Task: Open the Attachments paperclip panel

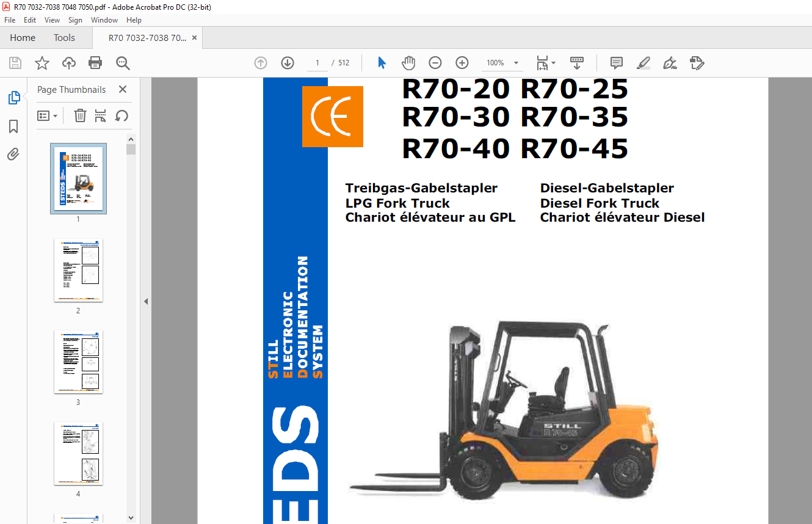Action: click(13, 155)
